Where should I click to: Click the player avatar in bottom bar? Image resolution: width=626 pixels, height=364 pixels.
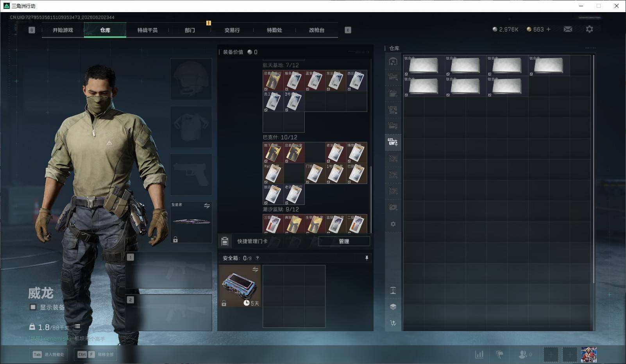click(x=589, y=355)
